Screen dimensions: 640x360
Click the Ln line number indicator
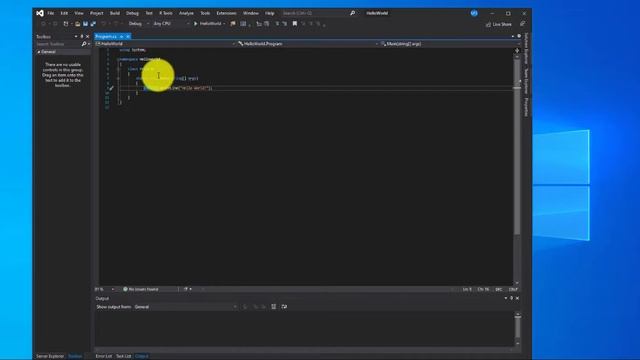tap(467, 289)
